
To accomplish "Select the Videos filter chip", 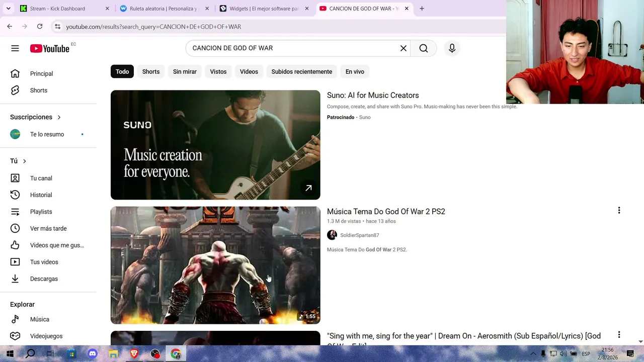I will click(x=249, y=71).
